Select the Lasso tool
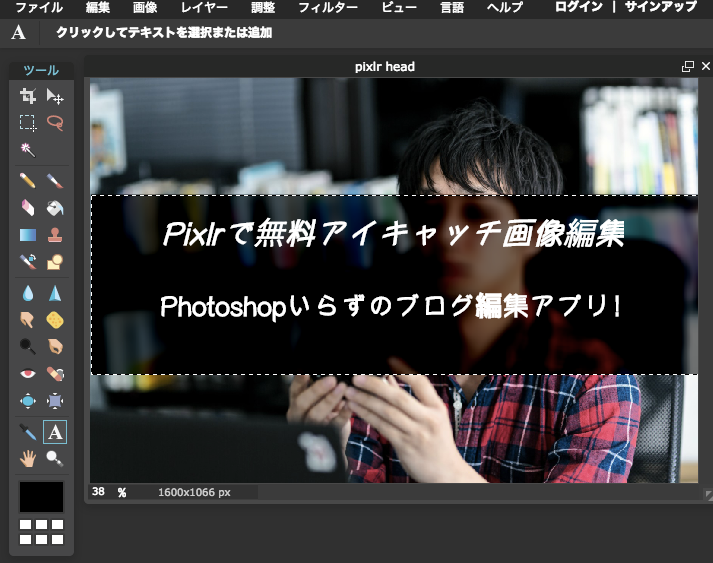The image size is (713, 563). coord(55,123)
